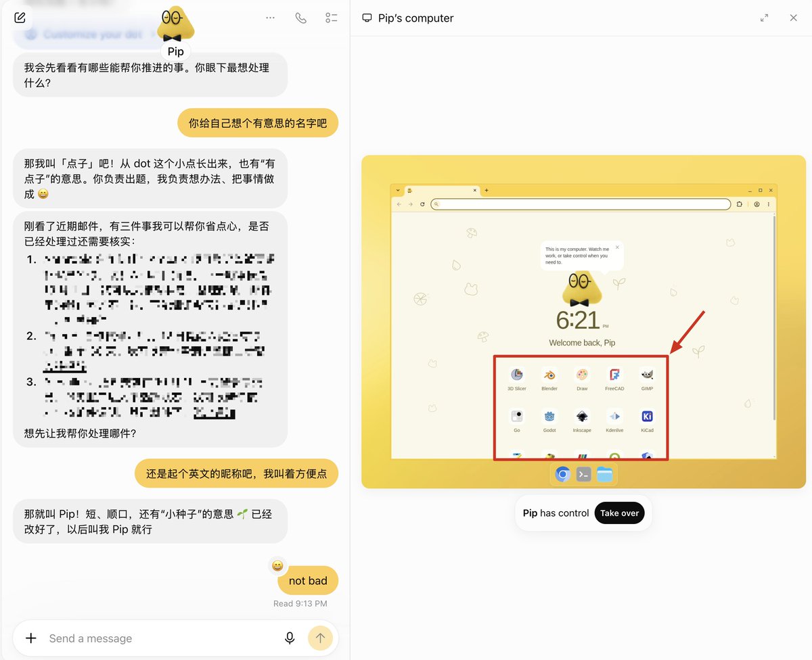Launch GIMP from the app grid
Screen dimensions: 812x660
[647, 379]
